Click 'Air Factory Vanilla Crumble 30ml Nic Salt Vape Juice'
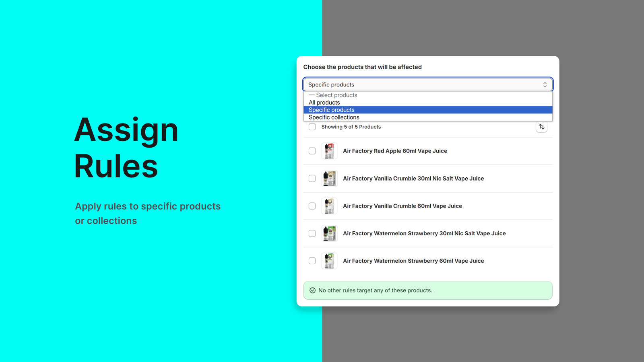The height and width of the screenshot is (362, 644). tap(413, 178)
